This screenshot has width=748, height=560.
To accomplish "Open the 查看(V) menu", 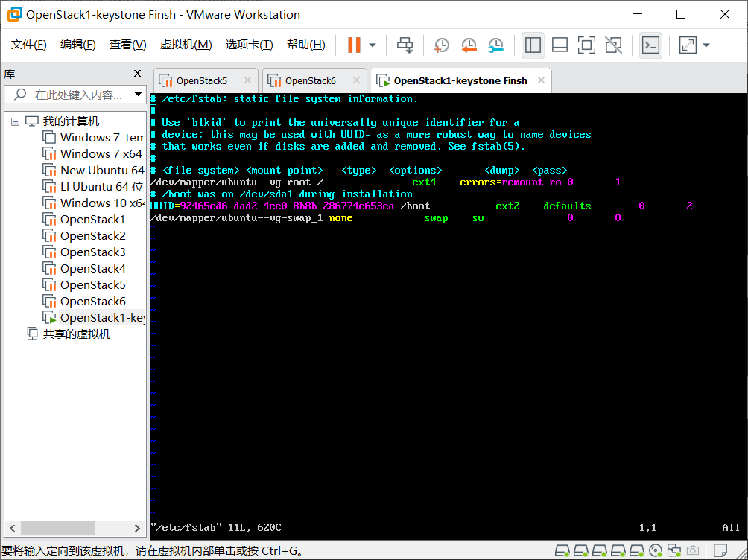I will [x=128, y=45].
